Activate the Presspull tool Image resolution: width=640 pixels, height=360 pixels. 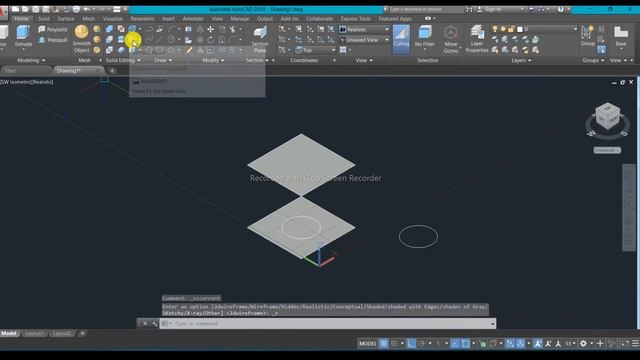(53, 40)
